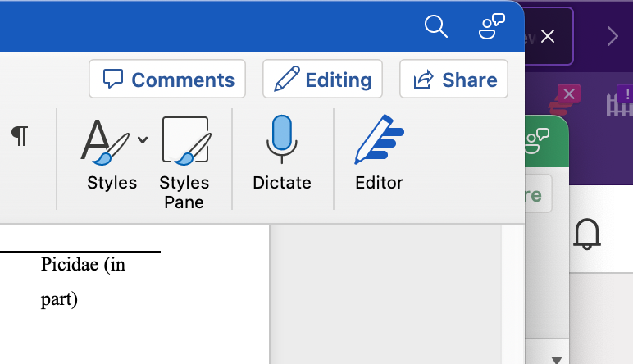Open the Comments pane
The width and height of the screenshot is (633, 364).
[x=167, y=80]
